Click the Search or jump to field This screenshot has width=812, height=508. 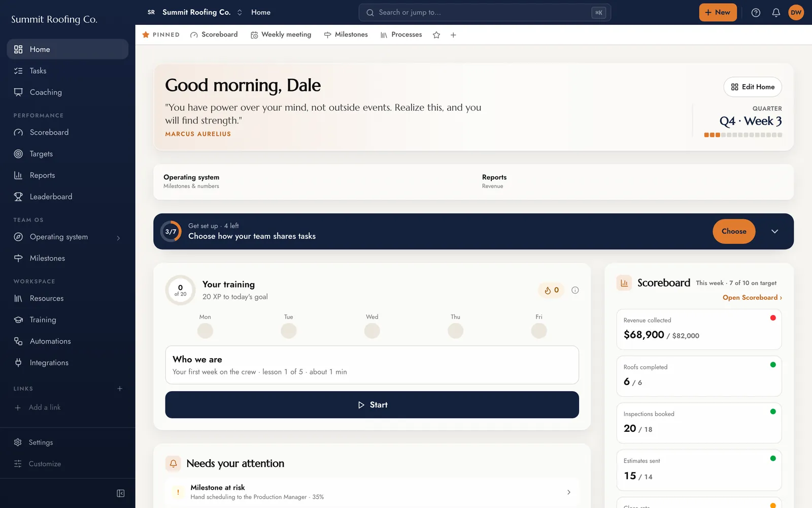tap(485, 13)
